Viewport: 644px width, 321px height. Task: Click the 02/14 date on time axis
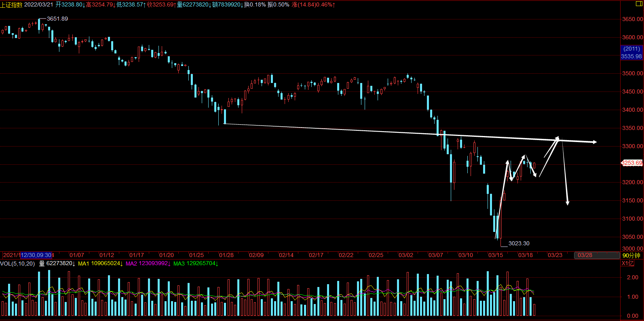point(286,255)
